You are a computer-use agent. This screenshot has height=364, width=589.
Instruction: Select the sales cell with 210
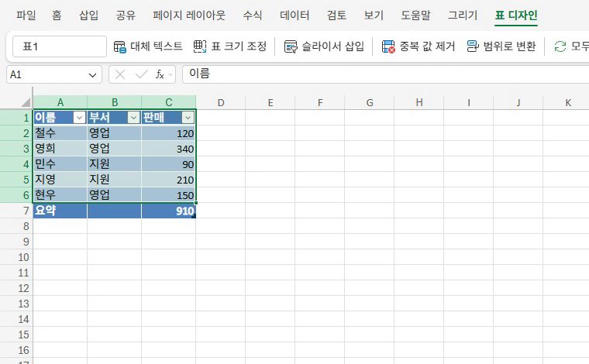pyautogui.click(x=169, y=180)
